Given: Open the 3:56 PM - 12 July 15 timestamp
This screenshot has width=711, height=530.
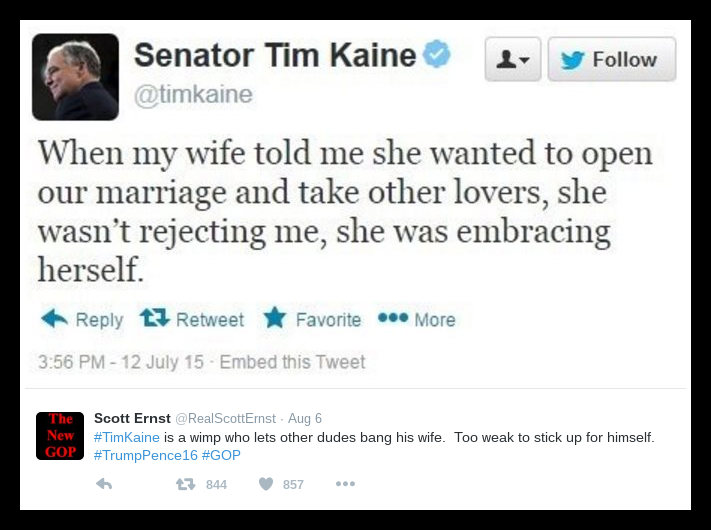Looking at the screenshot, I should tap(122, 362).
